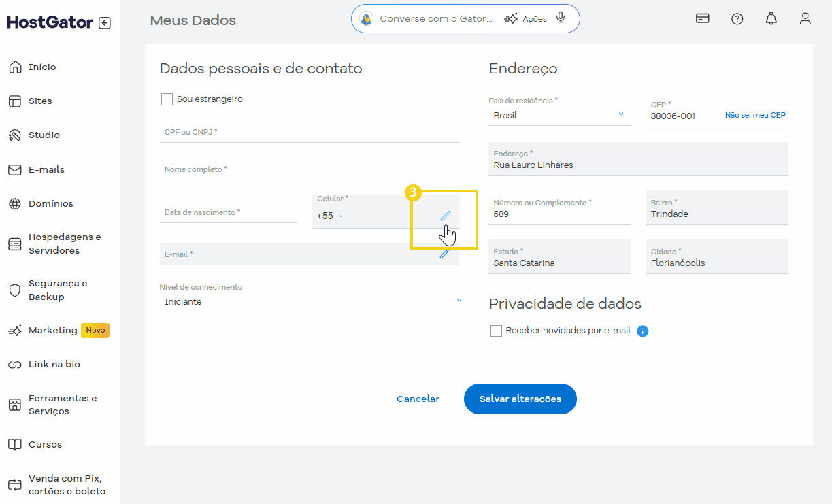Click the Cancelar link
Screen dimensions: 832x504
(418, 399)
